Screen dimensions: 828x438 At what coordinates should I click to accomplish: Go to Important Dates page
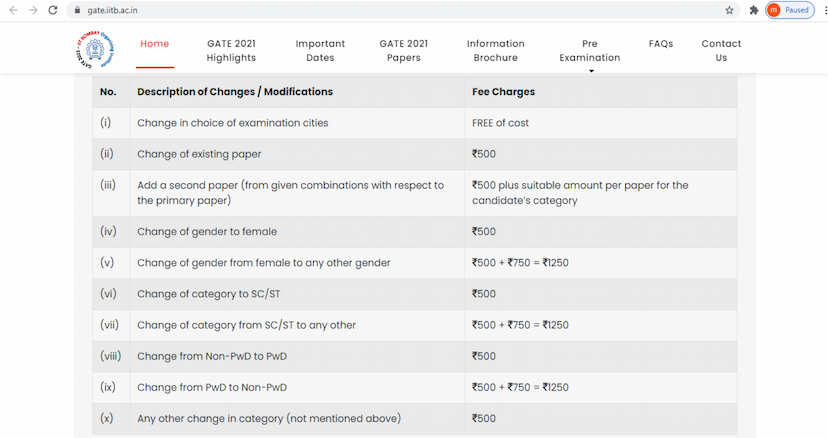pyautogui.click(x=320, y=51)
